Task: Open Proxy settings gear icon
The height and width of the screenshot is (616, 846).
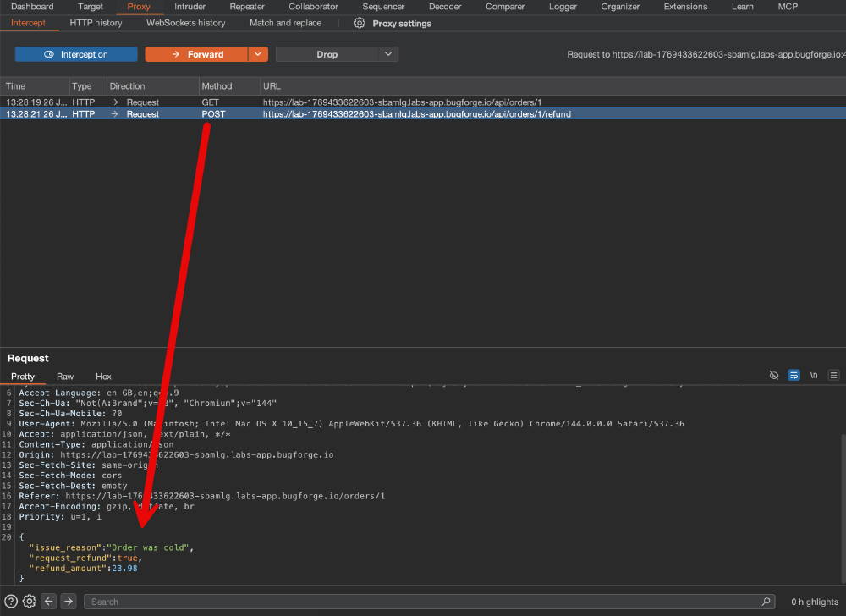Action: 360,23
